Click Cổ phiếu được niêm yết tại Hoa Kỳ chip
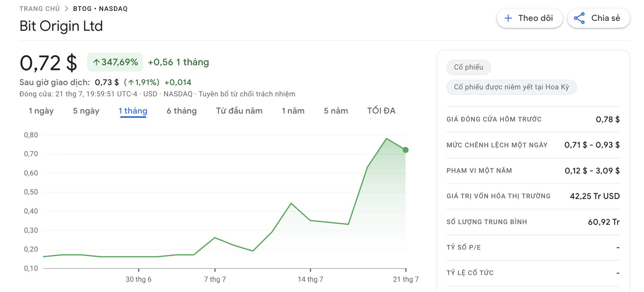Image resolution: width=644 pixels, height=292 pixels. 511,87
